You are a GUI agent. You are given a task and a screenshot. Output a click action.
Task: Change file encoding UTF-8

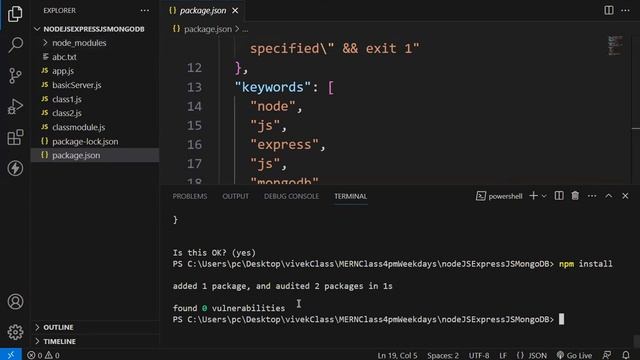pos(479,356)
